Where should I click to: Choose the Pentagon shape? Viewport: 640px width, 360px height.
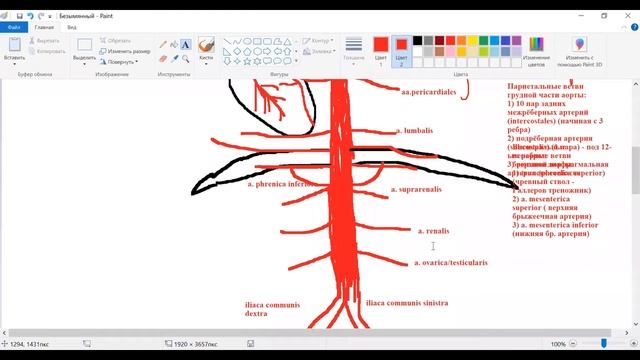247,51
